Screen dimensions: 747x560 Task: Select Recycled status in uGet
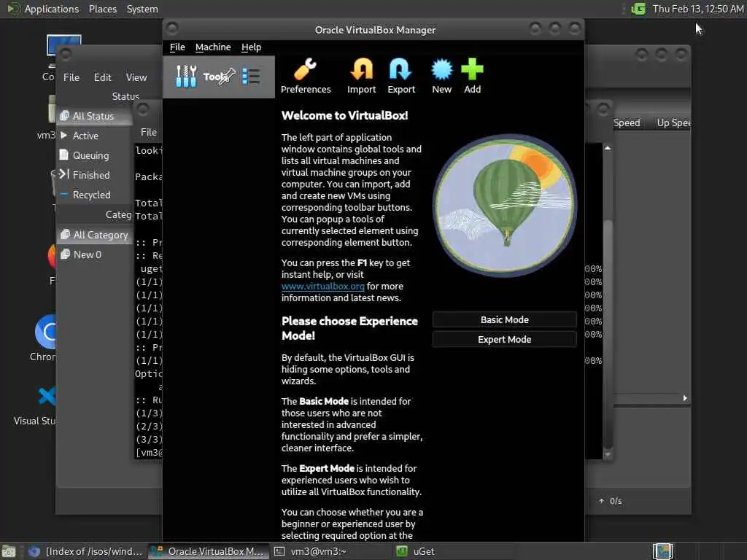point(94,195)
